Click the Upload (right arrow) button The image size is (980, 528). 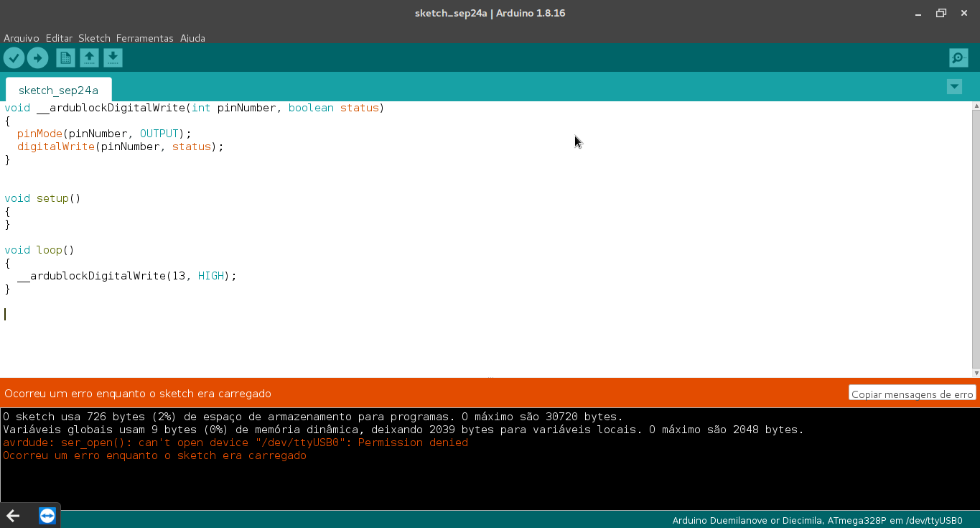click(x=37, y=58)
